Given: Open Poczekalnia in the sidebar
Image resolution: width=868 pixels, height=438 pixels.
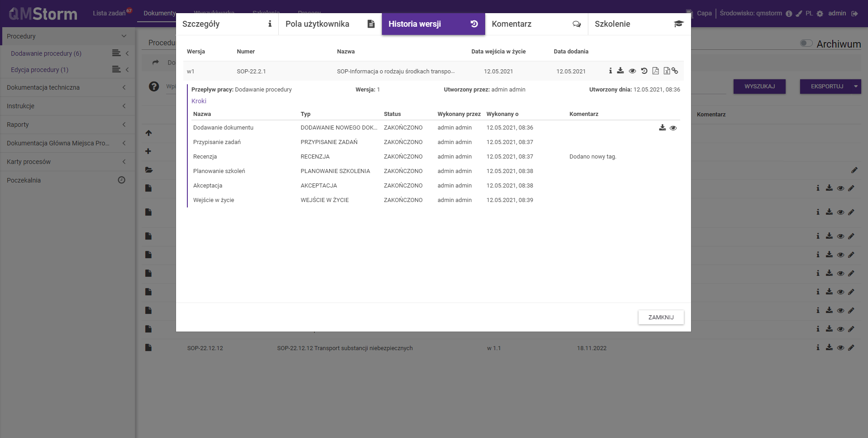Looking at the screenshot, I should (x=24, y=180).
